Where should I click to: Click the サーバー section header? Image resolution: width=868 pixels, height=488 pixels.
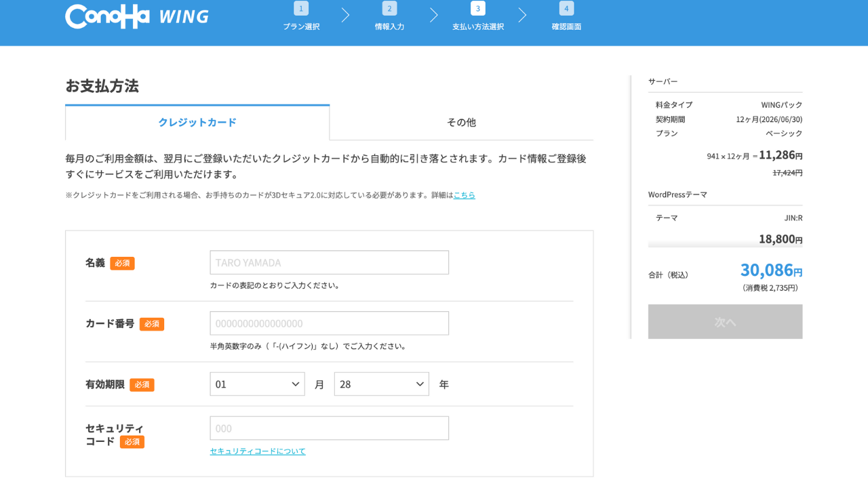click(x=663, y=81)
